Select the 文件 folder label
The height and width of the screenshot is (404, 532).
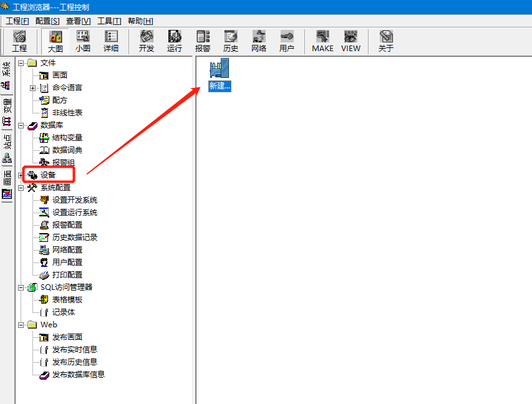pos(48,63)
